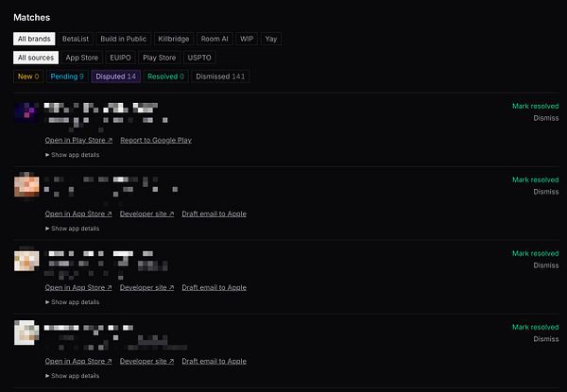
Task: Draft email to Apple for second match
Action: [215, 213]
